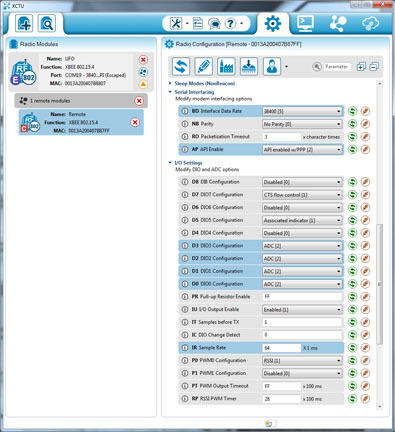Viewport: 395px width, 432px height.
Task: Open P0 PWM0 Configuration dropdown
Action: point(302,361)
